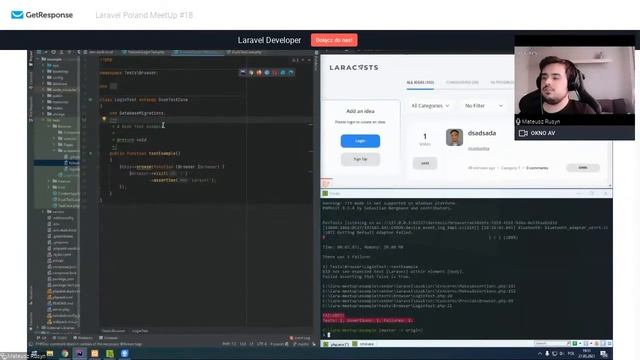
Task: Click the testExample method name in code
Action: coord(163,153)
